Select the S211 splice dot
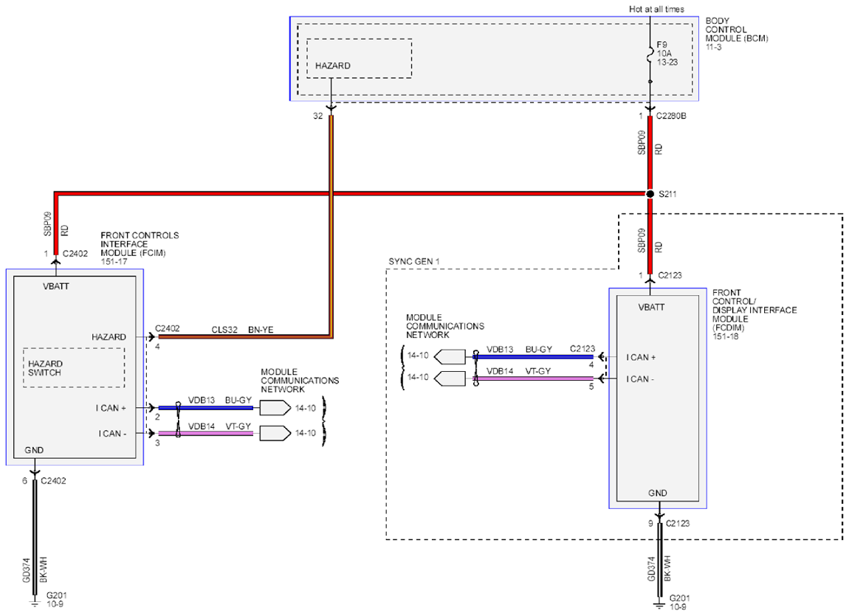 (650, 194)
